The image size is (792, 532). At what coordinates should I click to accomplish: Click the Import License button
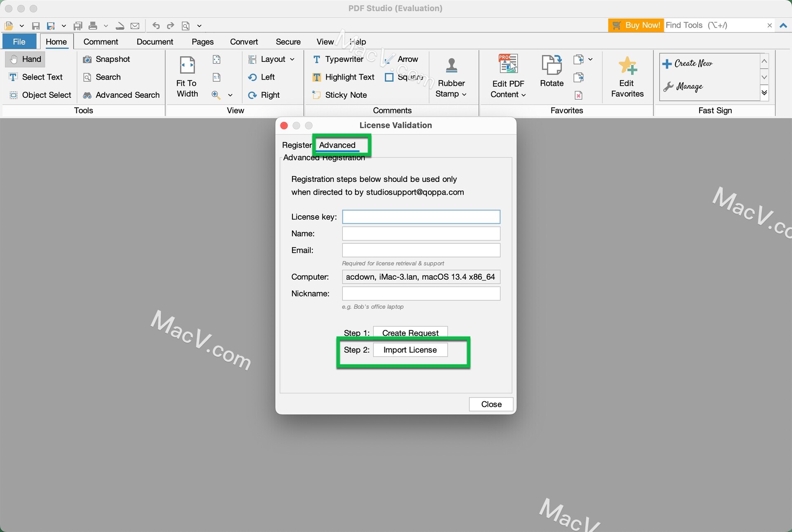click(410, 350)
